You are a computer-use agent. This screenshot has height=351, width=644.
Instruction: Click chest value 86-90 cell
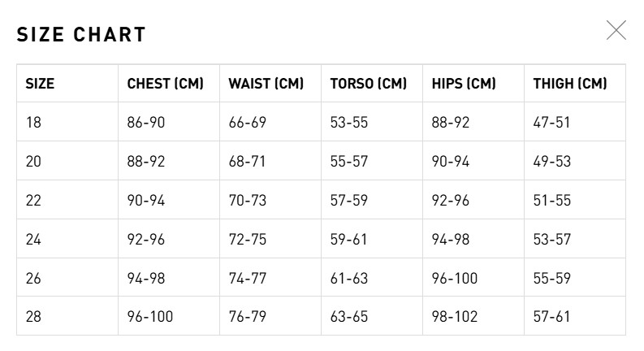[146, 123]
